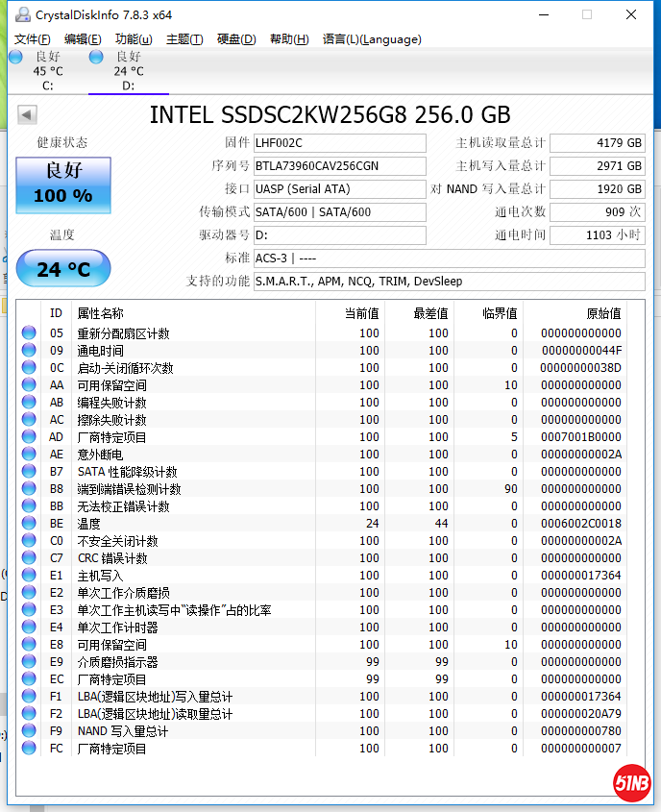Click the temperature circle icon on the D: drive
The width and height of the screenshot is (661, 812).
coord(95,58)
